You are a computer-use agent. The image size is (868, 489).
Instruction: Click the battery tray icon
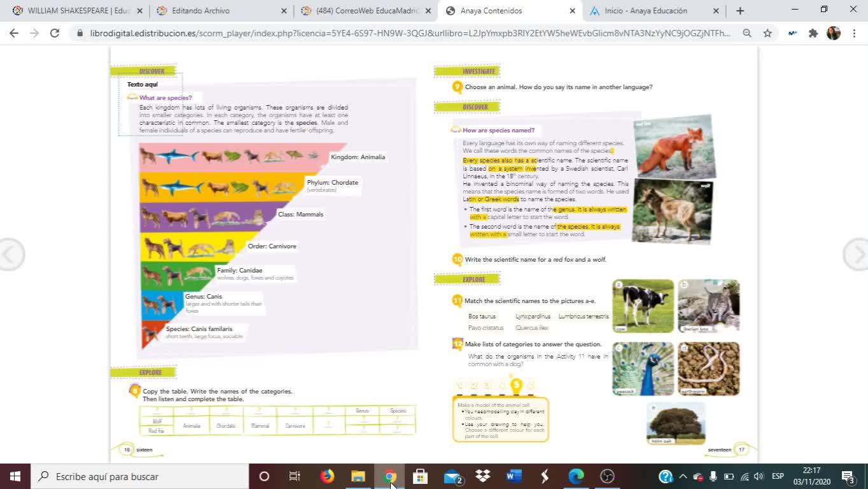(x=729, y=476)
